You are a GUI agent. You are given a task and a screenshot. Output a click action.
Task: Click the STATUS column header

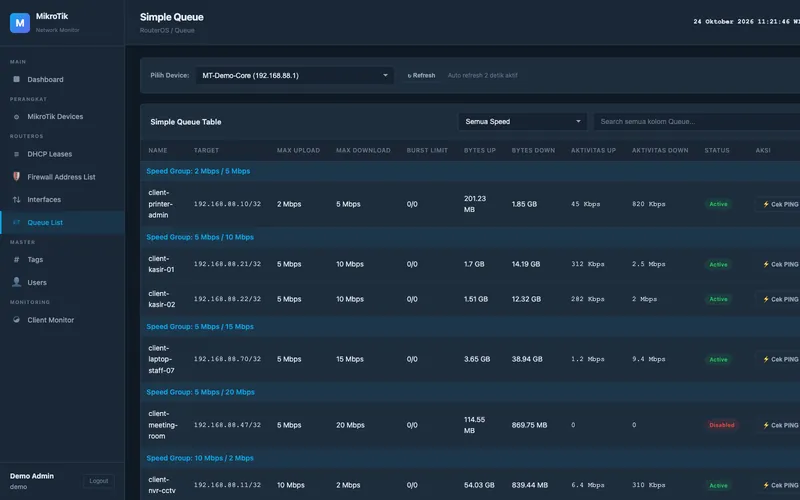click(717, 151)
